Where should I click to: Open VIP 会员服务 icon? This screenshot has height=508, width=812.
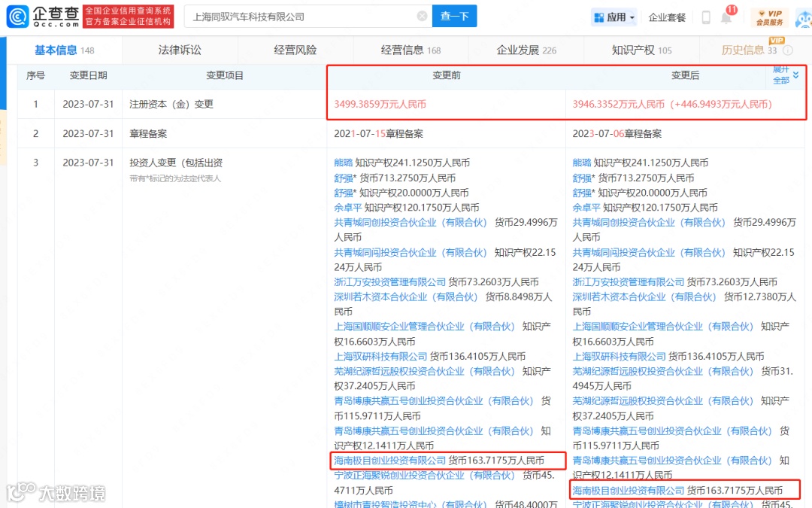[x=770, y=17]
